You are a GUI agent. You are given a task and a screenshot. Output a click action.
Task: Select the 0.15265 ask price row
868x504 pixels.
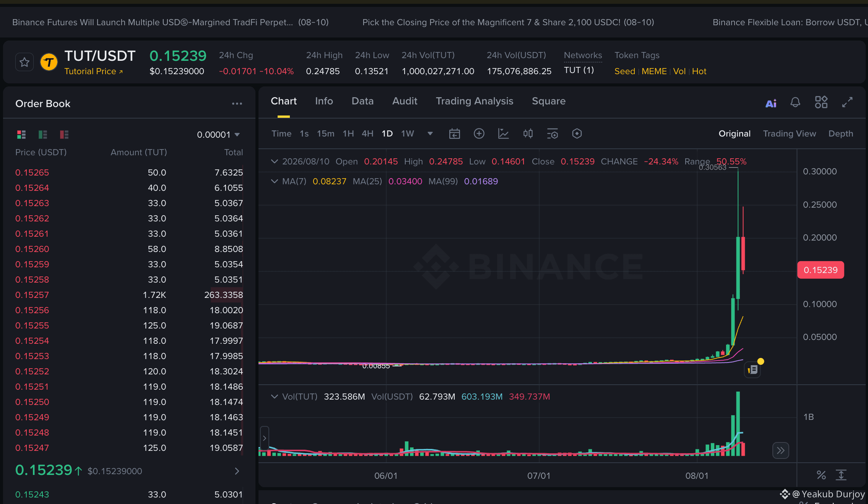129,172
